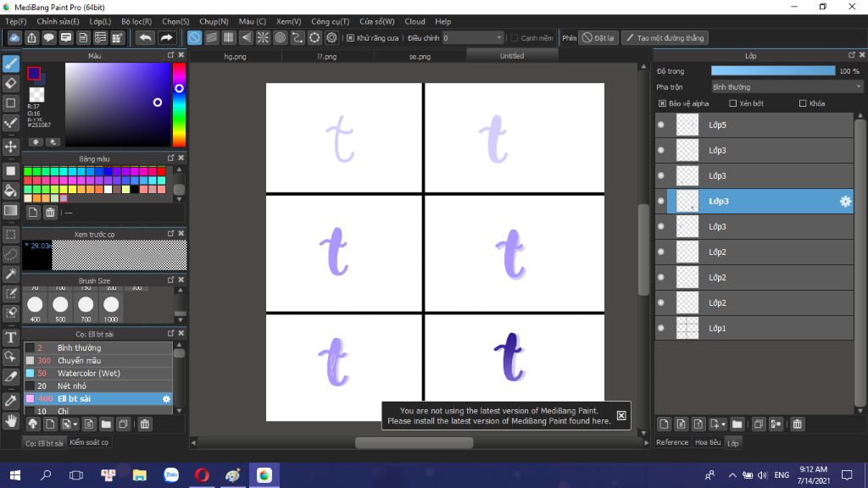The height and width of the screenshot is (488, 868).
Task: Click the trash icon in the layers panel
Action: 797,424
